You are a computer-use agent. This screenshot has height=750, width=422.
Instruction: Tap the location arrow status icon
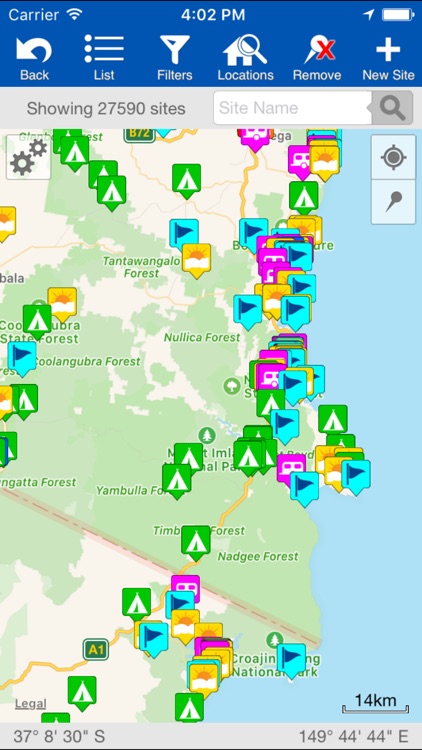[x=368, y=15]
